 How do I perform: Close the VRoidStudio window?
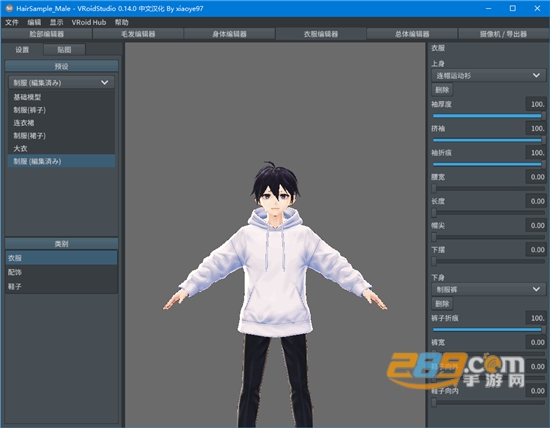coord(537,8)
